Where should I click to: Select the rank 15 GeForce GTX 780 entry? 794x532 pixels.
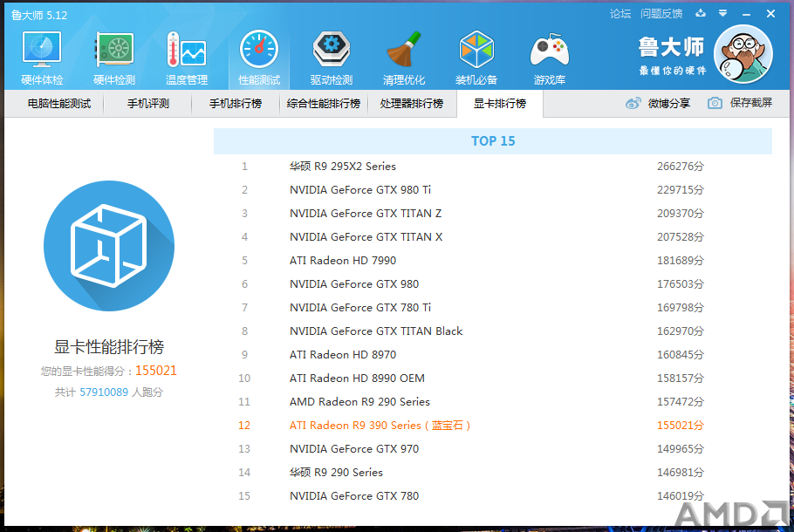pos(493,495)
